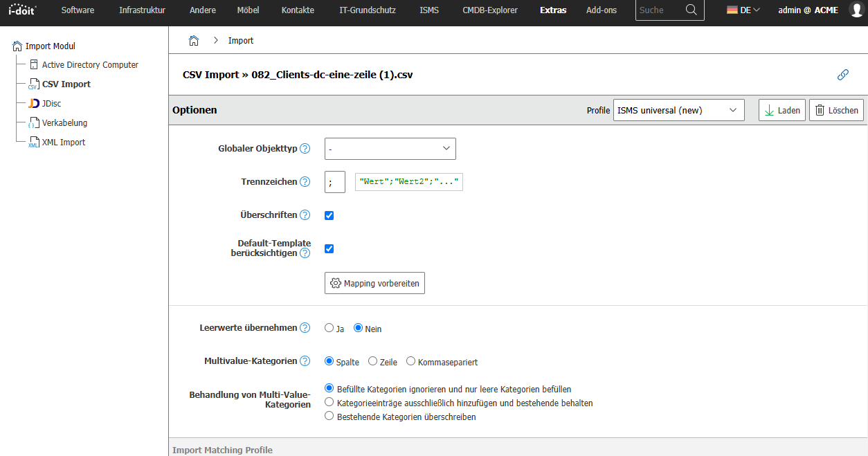
Task: Open the Infrastruktur menu
Action: 142,10
